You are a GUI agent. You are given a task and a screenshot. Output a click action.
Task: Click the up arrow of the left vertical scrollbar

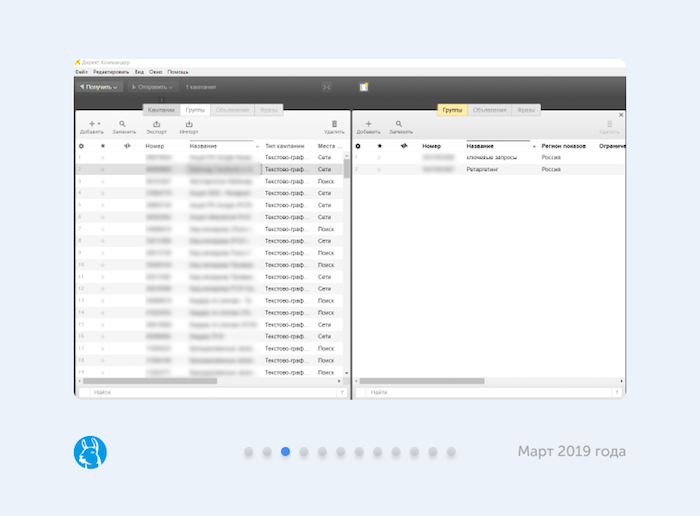click(x=347, y=155)
